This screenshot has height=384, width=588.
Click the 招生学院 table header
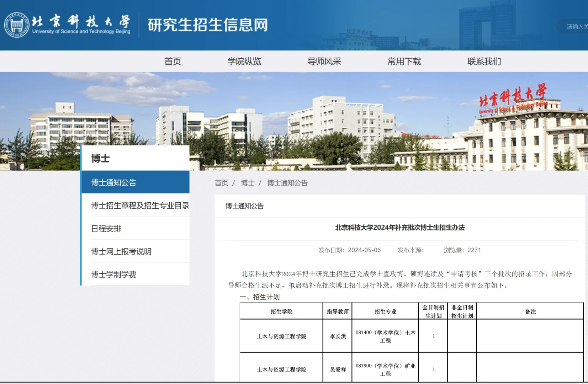pos(281,311)
